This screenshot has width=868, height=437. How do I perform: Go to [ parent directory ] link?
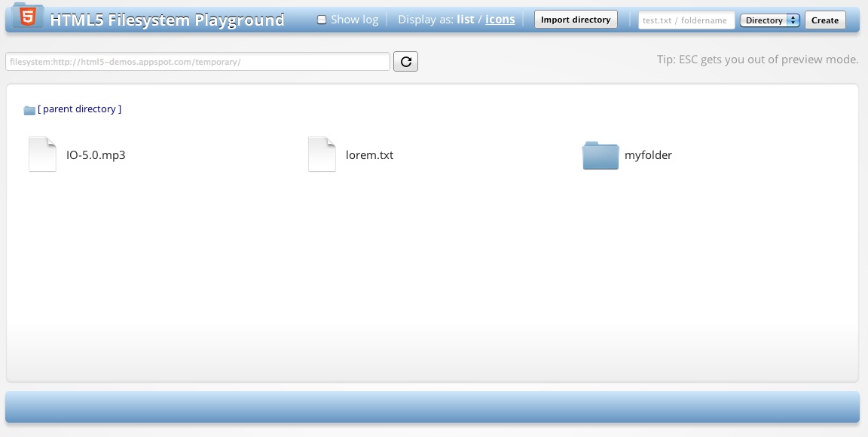pos(80,109)
